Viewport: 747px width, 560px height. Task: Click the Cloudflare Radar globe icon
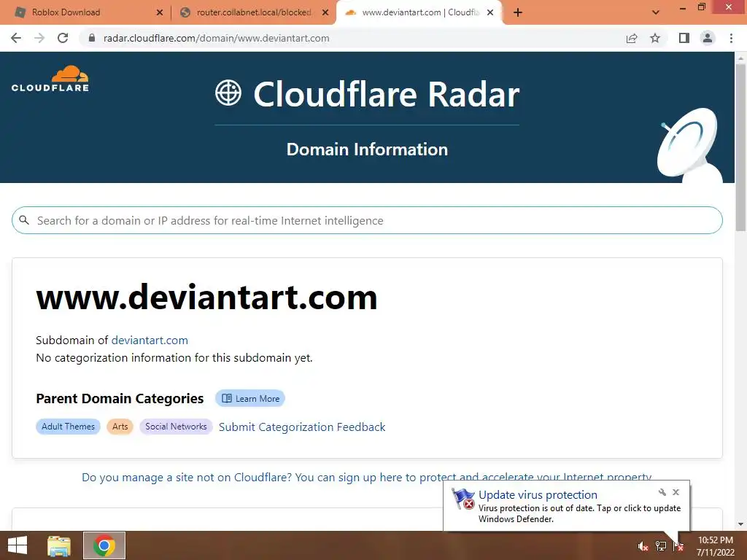(228, 93)
